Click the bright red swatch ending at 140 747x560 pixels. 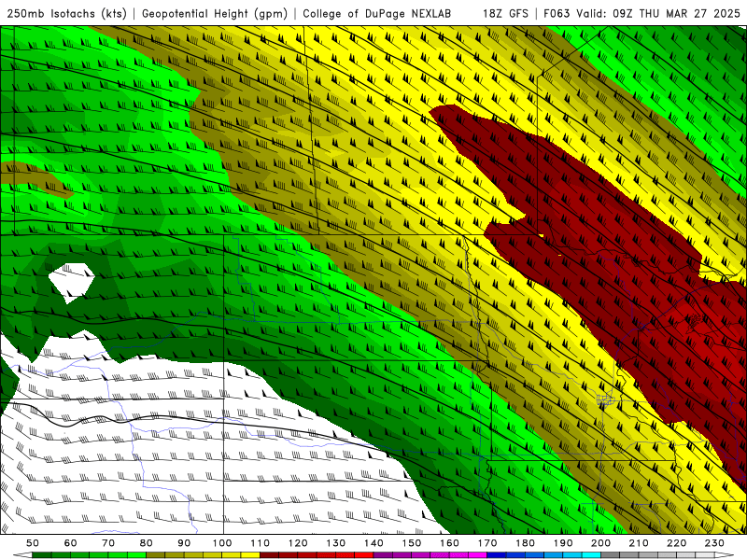point(364,555)
